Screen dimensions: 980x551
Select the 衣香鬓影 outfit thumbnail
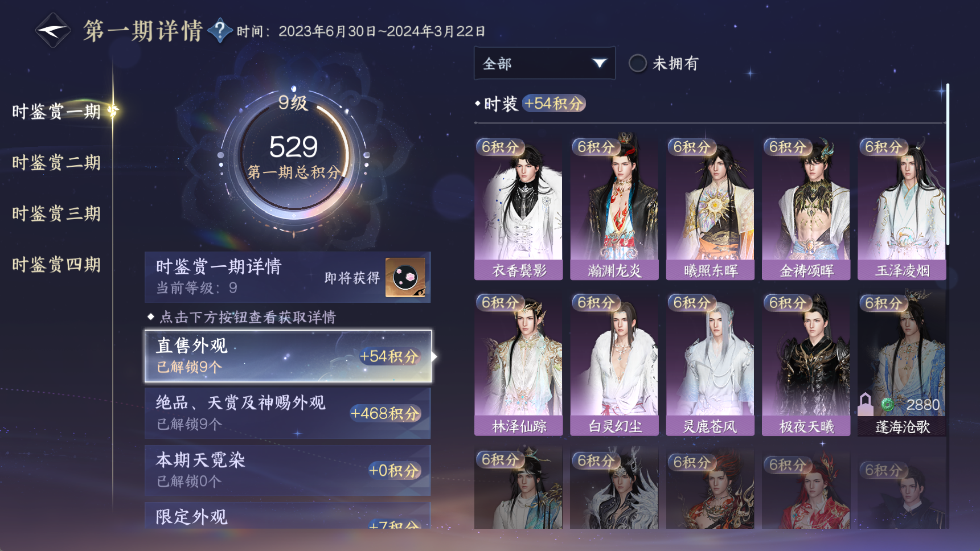518,208
